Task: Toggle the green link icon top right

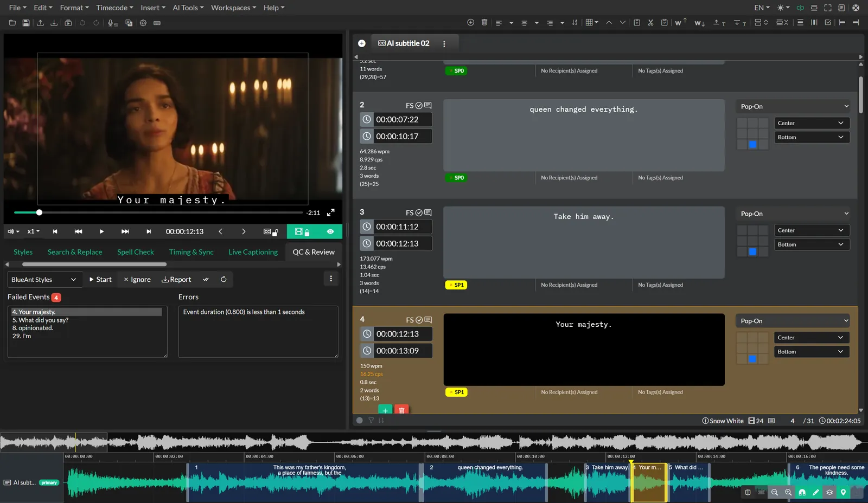Action: pos(800,8)
